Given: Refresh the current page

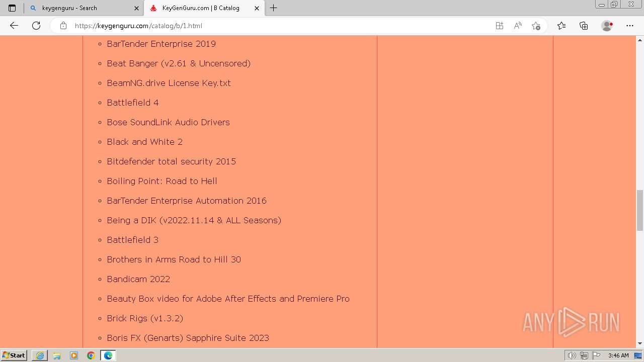Looking at the screenshot, I should click(x=36, y=26).
